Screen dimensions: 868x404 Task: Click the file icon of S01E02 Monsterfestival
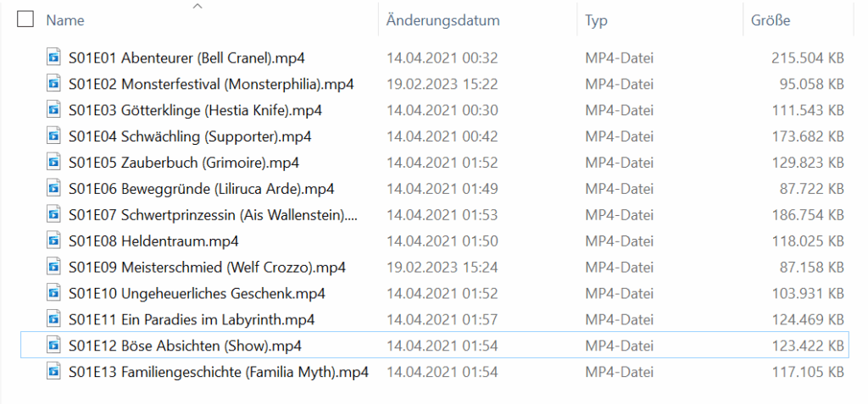click(53, 84)
